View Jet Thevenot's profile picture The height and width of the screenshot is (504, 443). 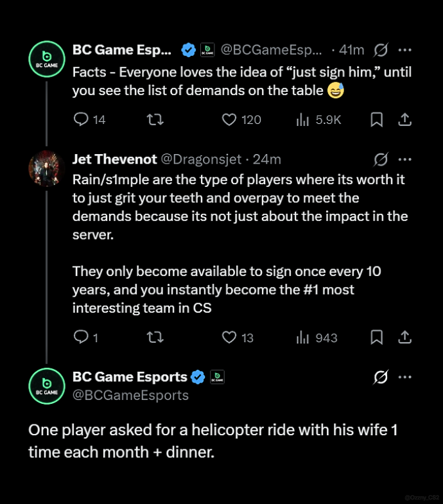pos(47,168)
